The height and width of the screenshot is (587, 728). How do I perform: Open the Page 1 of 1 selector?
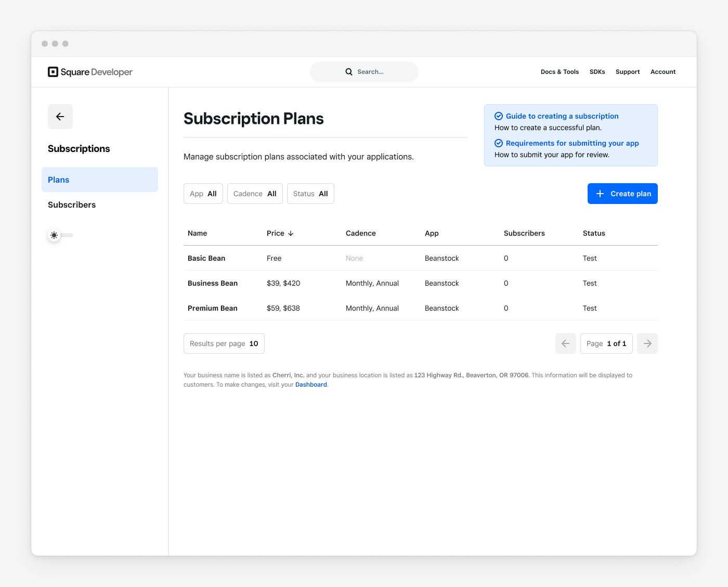pyautogui.click(x=606, y=343)
